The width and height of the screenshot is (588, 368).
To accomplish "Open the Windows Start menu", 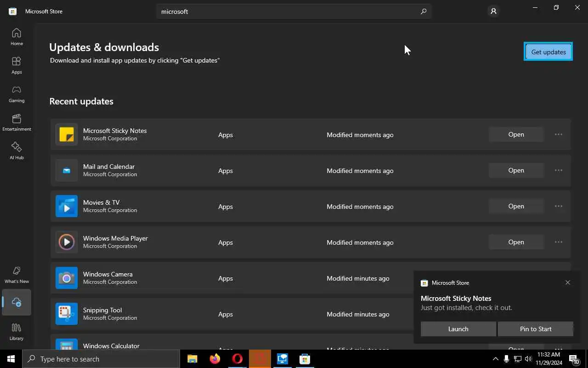I will click(11, 359).
